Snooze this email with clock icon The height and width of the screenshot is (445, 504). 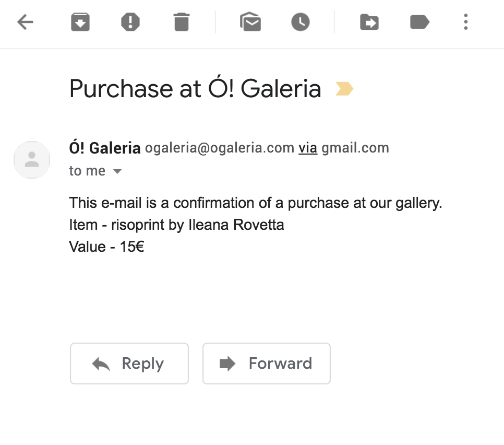pos(301,22)
